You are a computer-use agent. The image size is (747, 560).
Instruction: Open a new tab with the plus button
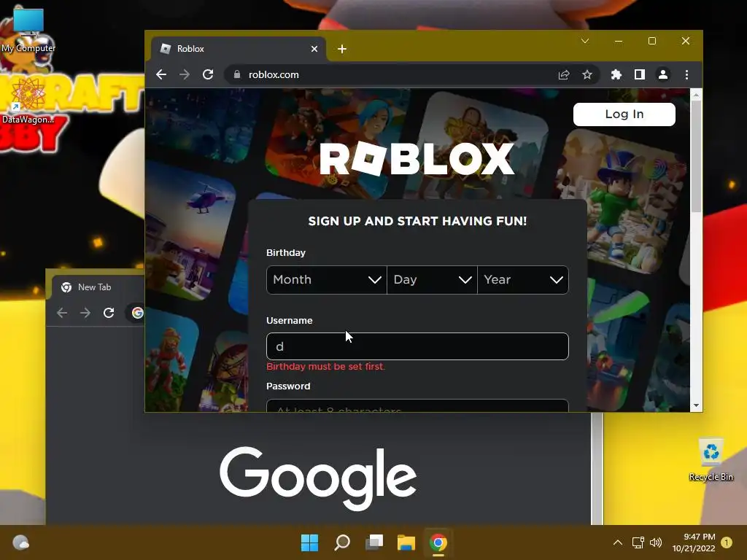[x=342, y=49]
